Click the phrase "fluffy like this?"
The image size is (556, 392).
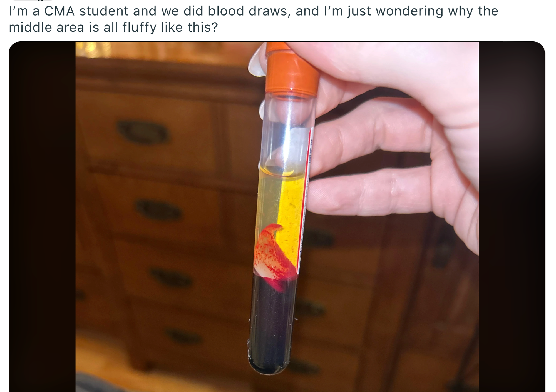(170, 28)
